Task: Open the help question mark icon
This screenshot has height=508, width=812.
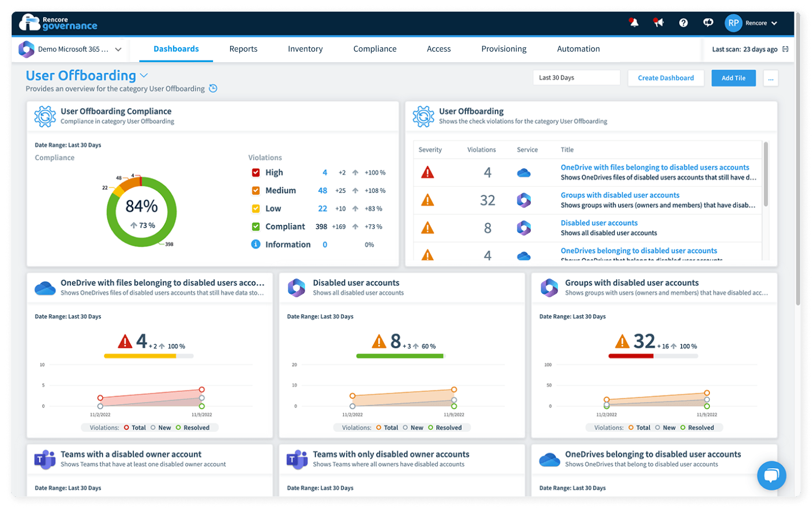Action: coord(683,23)
